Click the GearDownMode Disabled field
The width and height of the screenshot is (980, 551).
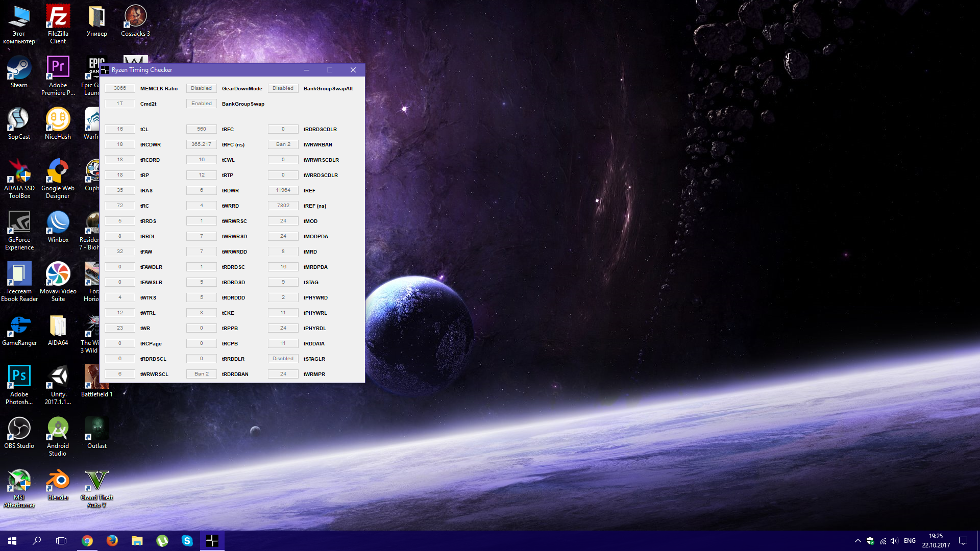click(x=202, y=88)
